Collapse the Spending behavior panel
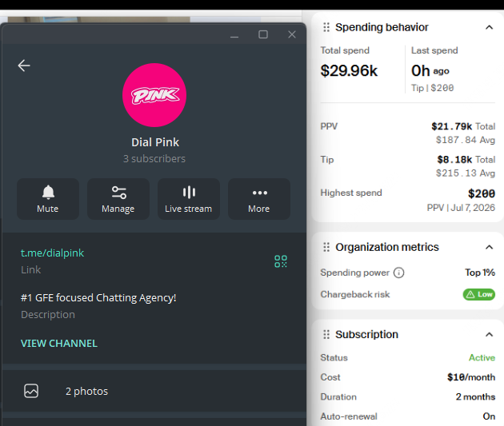 (x=489, y=27)
